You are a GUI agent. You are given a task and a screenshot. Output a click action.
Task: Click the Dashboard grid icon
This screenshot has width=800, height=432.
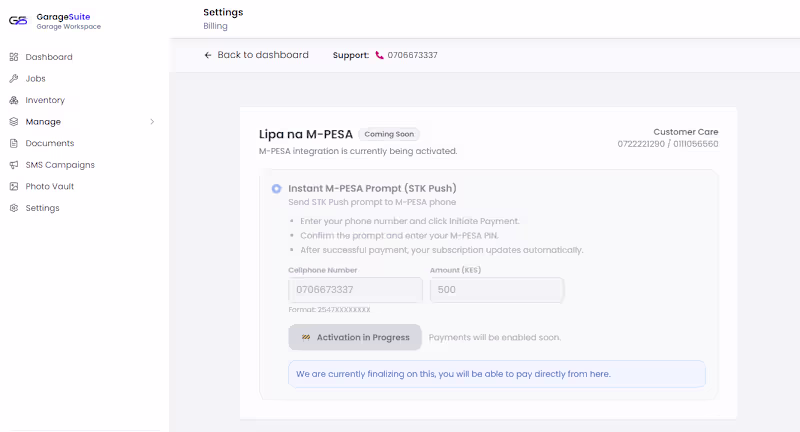click(x=14, y=57)
